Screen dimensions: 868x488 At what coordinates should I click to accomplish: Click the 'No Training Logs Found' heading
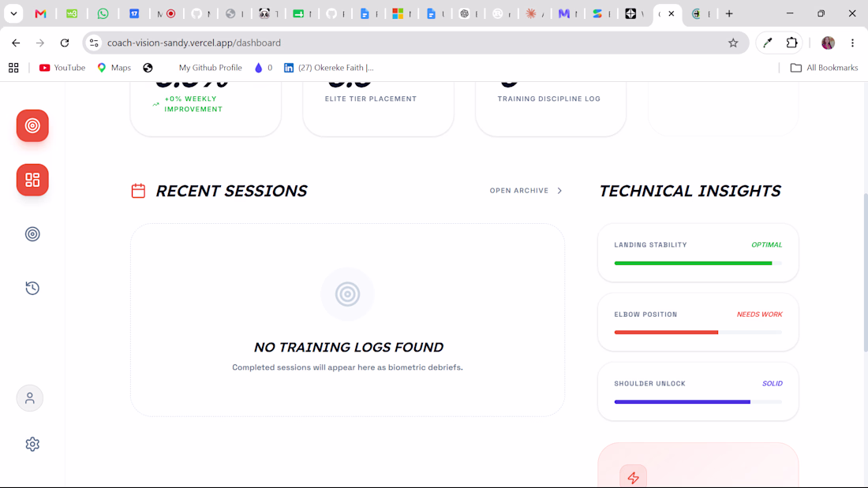[x=348, y=348]
